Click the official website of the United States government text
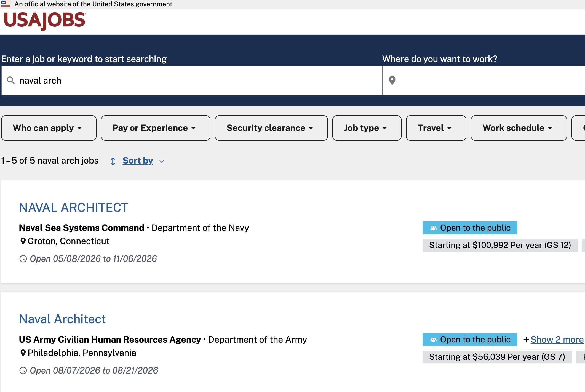Image resolution: width=585 pixels, height=392 pixels. [x=93, y=4]
